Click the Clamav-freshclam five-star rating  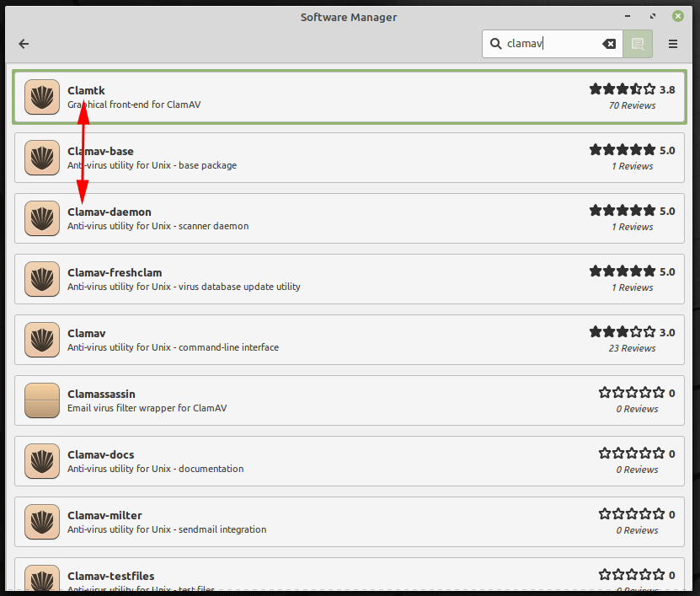[x=623, y=271]
